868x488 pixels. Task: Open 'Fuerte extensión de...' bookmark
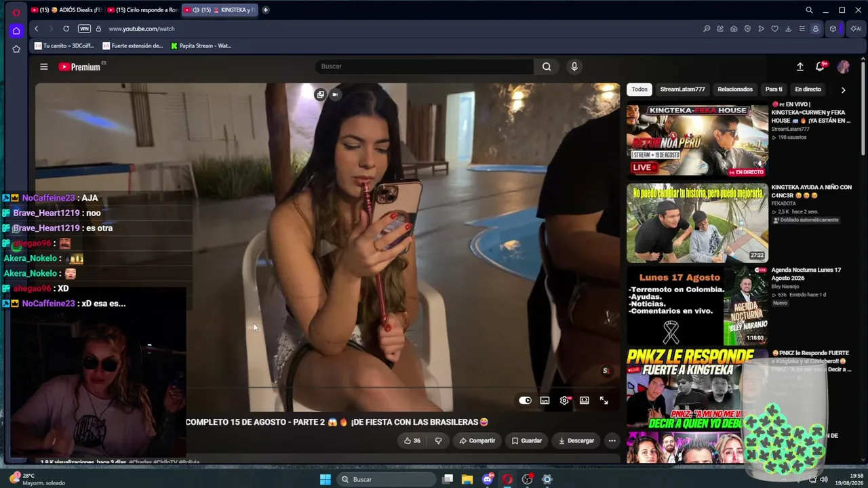click(133, 46)
